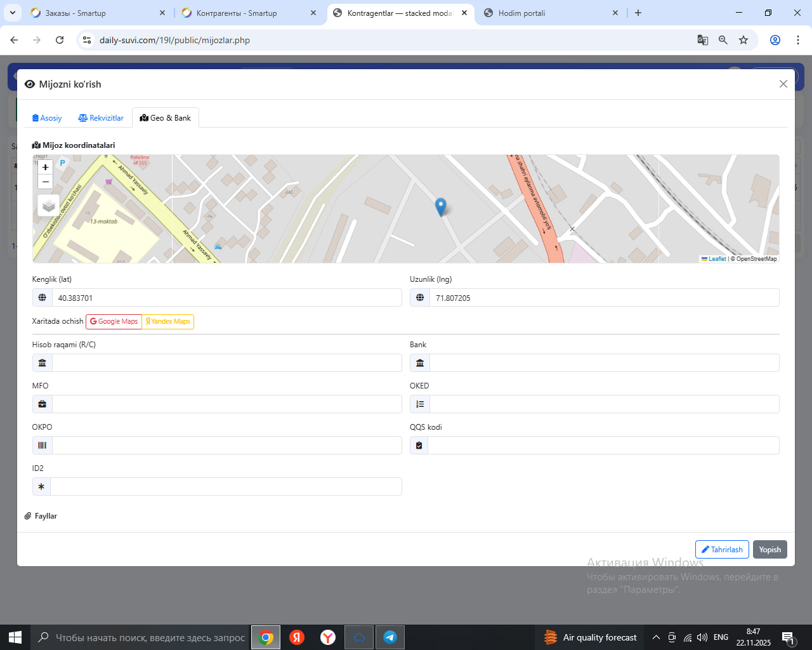Open the Leaflet attribution link
The image size is (812, 650).
(716, 259)
